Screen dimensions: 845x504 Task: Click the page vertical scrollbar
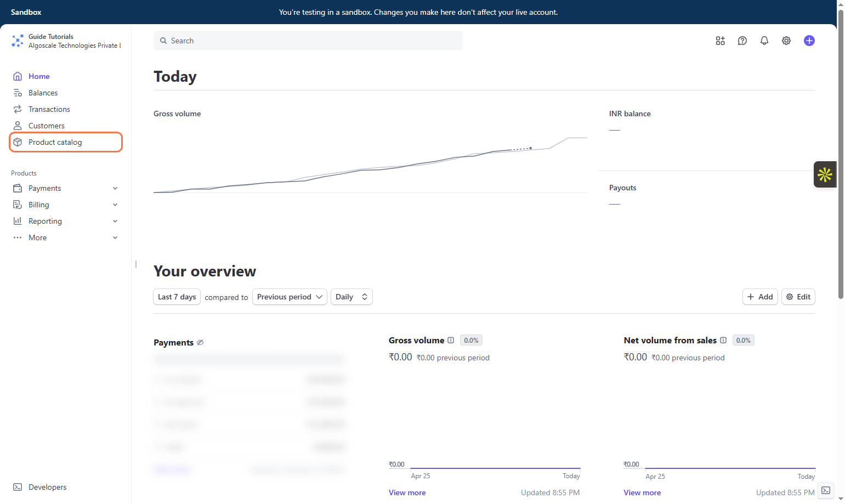pyautogui.click(x=841, y=154)
